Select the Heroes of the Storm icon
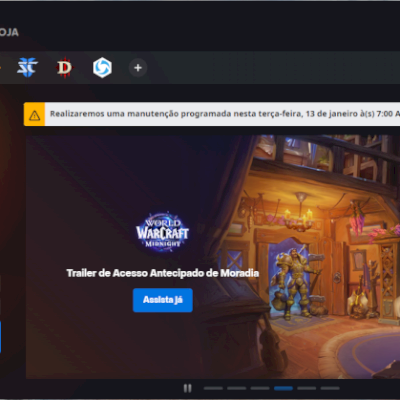400x400 pixels. [102, 68]
